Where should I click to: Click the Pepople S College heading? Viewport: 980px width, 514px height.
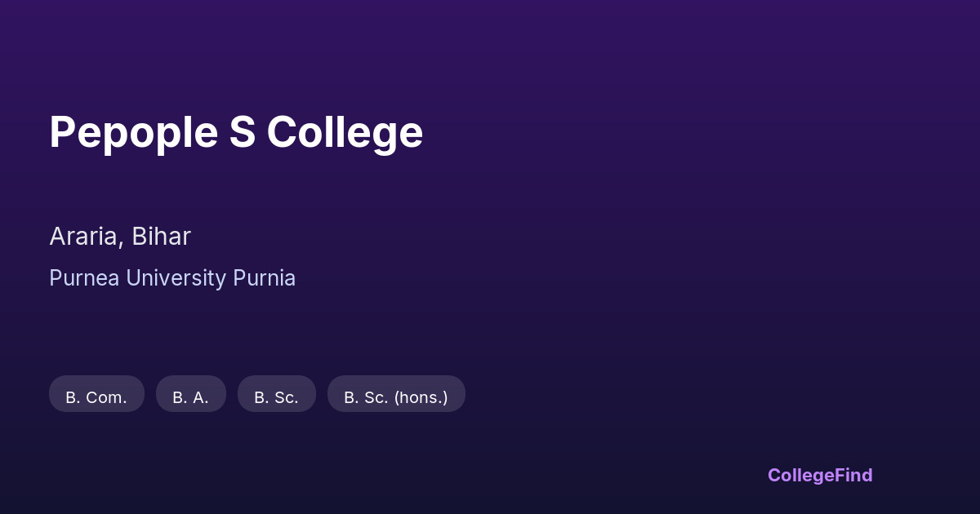236,132
